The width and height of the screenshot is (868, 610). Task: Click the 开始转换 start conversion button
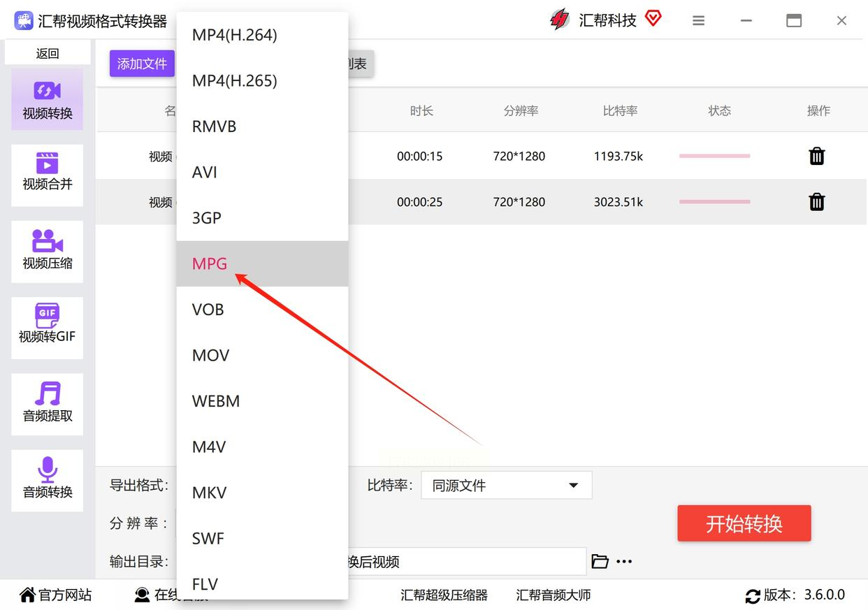coord(744,523)
